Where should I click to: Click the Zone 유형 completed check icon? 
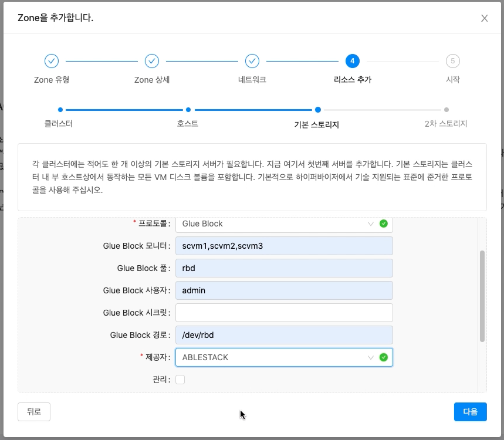(51, 61)
